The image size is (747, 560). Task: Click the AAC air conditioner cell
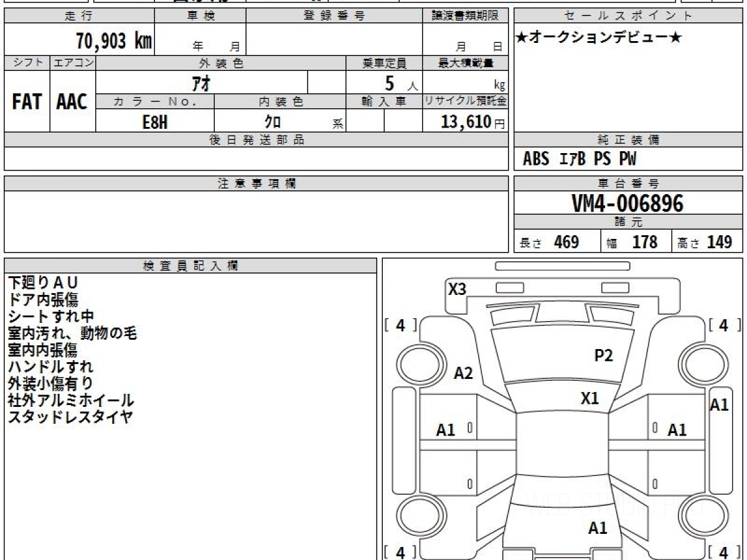[72, 102]
